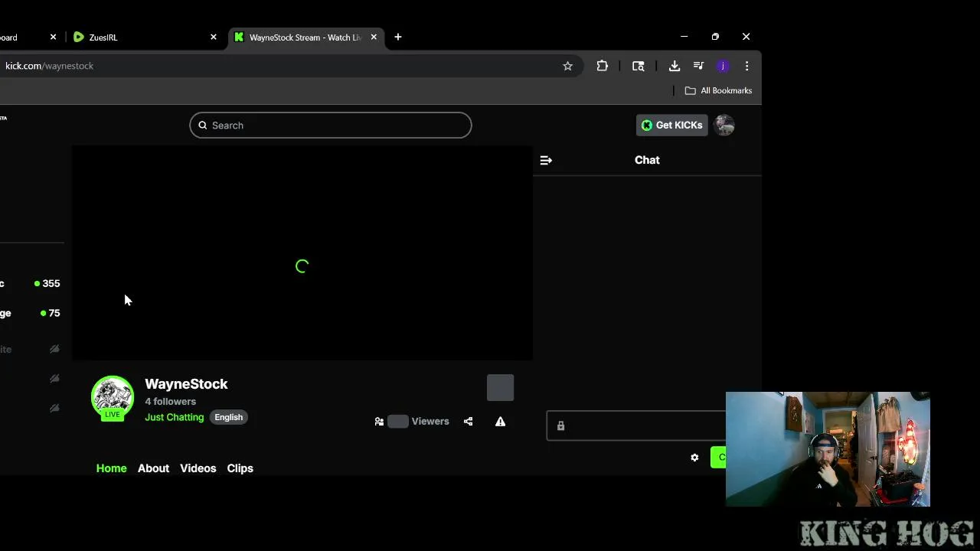Switch to the About tab

coord(153,468)
